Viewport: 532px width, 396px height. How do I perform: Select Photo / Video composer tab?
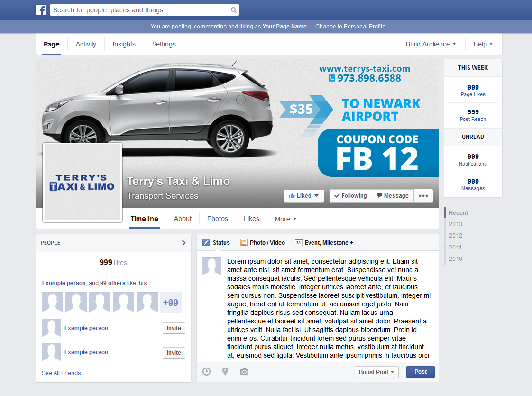coord(262,243)
